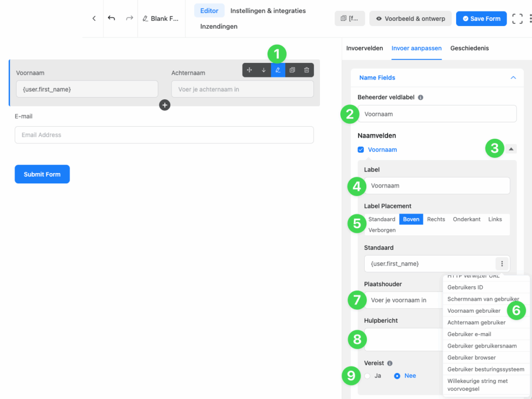Select Nee for Vereist

tap(397, 376)
